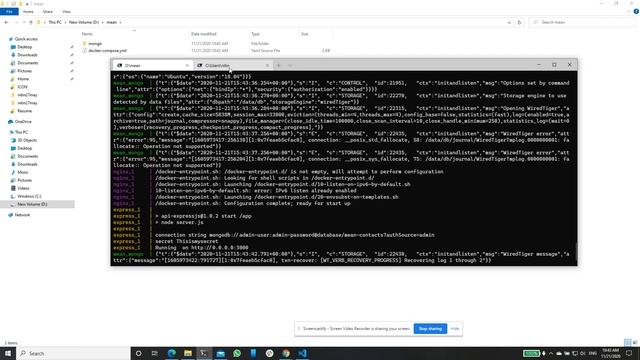Select pinned Desktop under Quick access

(24, 47)
